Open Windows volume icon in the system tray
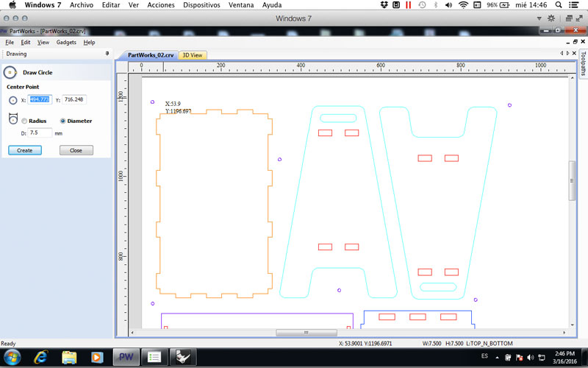Image resolution: width=588 pixels, height=368 pixels. coord(530,358)
